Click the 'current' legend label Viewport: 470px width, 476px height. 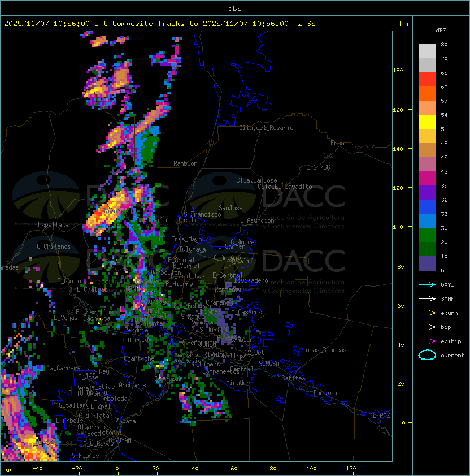click(x=452, y=356)
